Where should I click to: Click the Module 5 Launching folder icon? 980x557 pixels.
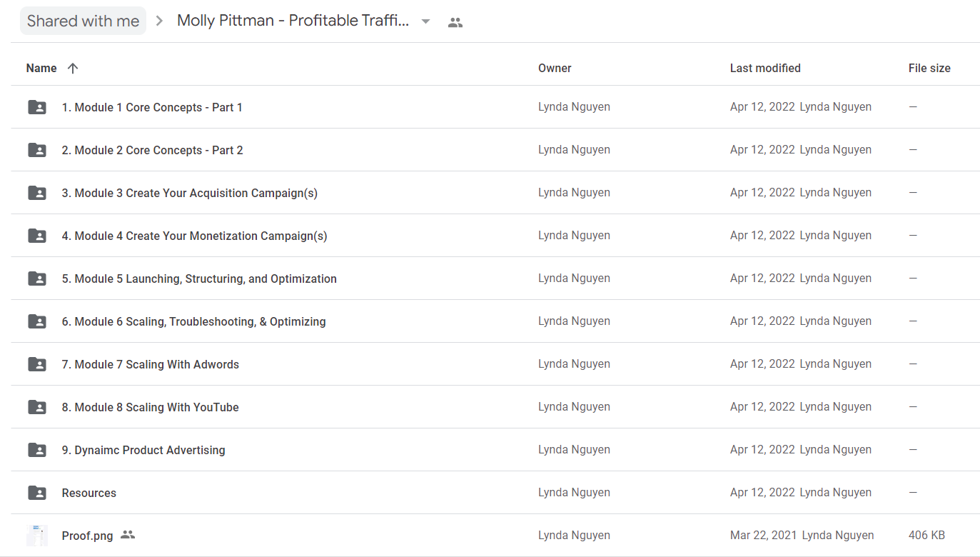(37, 278)
